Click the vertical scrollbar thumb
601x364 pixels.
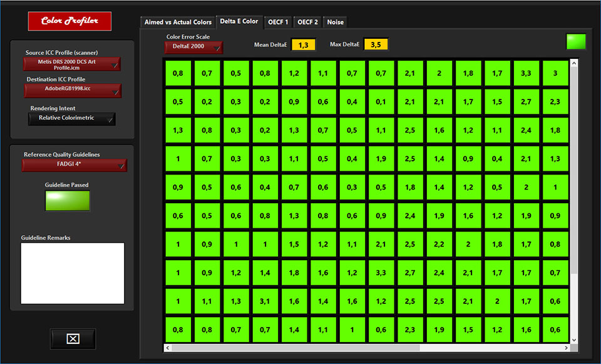click(x=574, y=171)
